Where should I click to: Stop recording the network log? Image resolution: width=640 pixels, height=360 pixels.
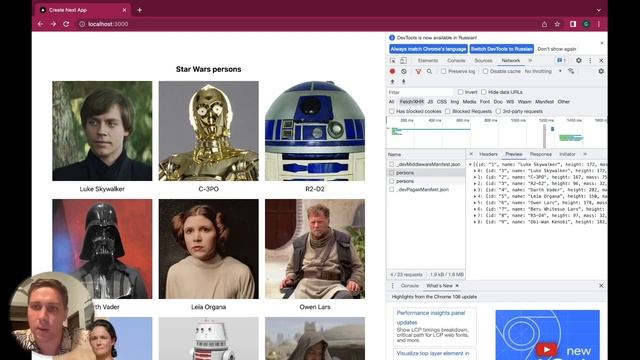click(392, 71)
